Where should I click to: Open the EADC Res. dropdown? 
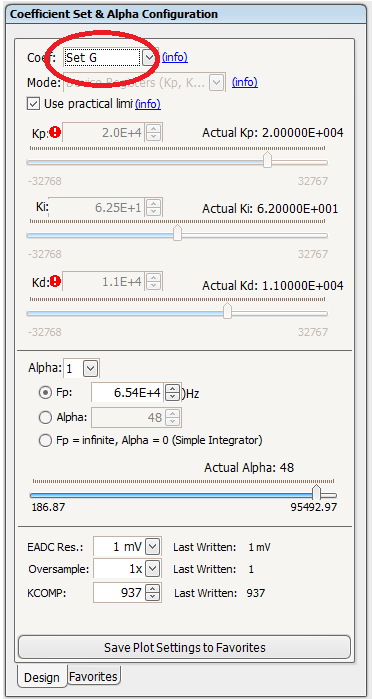[x=153, y=547]
